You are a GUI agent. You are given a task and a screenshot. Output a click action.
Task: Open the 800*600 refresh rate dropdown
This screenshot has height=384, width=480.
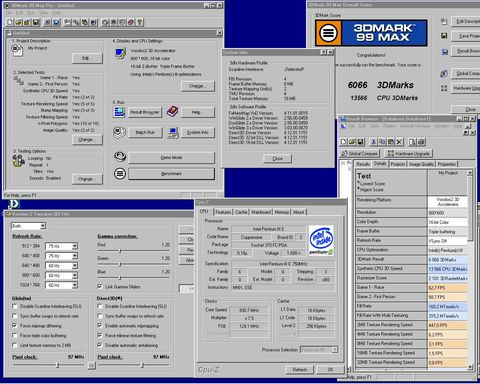(x=75, y=275)
